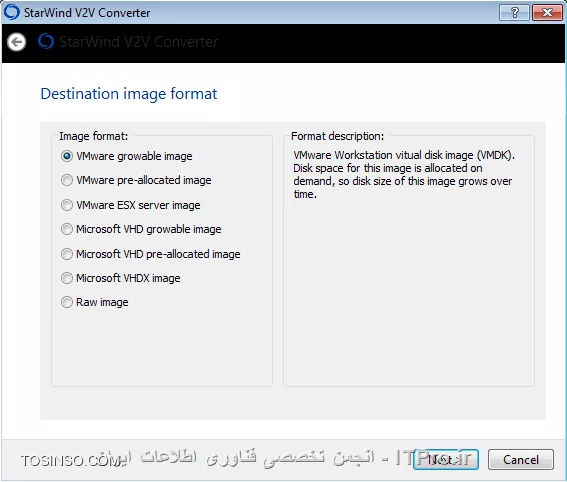The height and width of the screenshot is (482, 567).
Task: Click the Format description label
Action: [x=337, y=136]
